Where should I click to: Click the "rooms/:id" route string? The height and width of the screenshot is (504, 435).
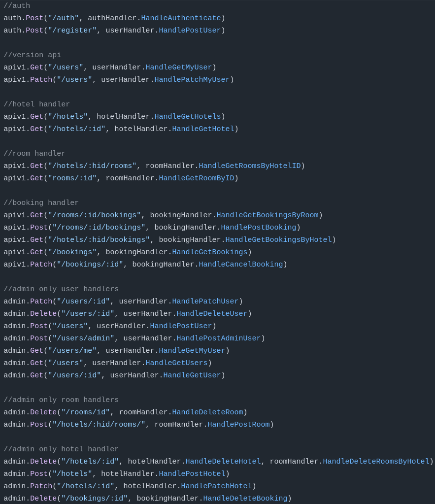(72, 178)
